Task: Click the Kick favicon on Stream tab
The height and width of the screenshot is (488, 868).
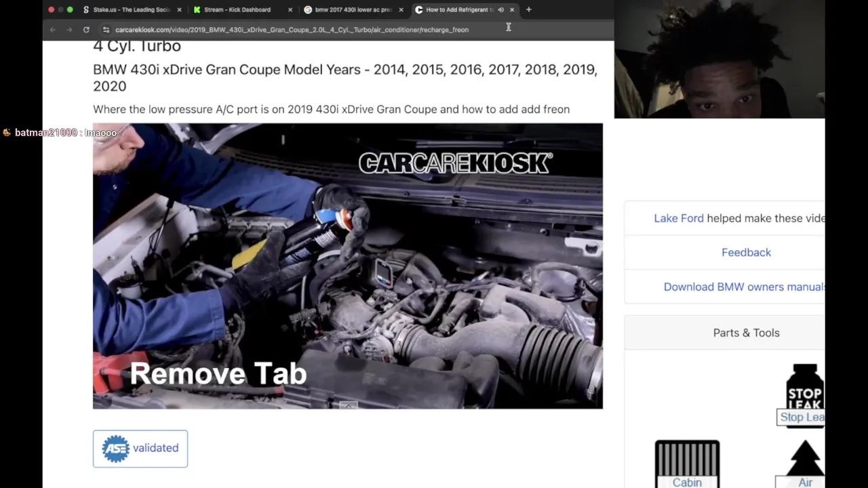Action: point(197,9)
